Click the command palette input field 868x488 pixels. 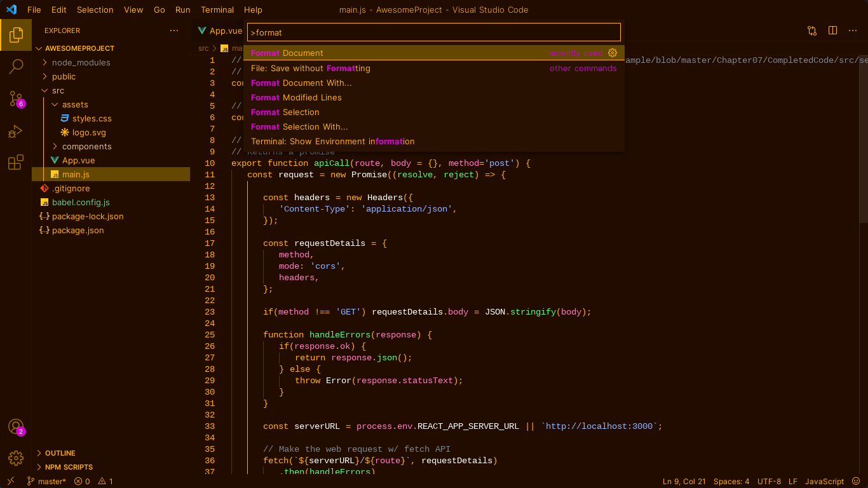(434, 32)
